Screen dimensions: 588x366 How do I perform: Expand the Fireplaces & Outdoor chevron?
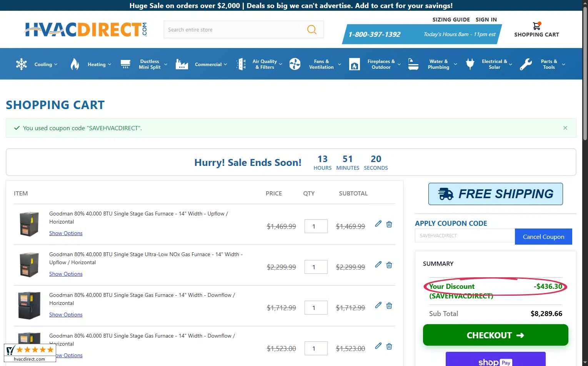tap(399, 65)
